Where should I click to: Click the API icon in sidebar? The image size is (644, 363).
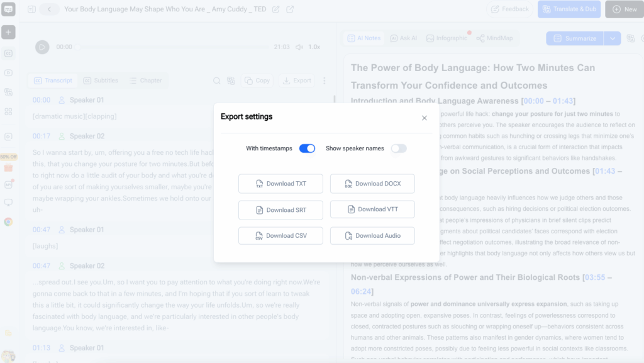(8, 184)
